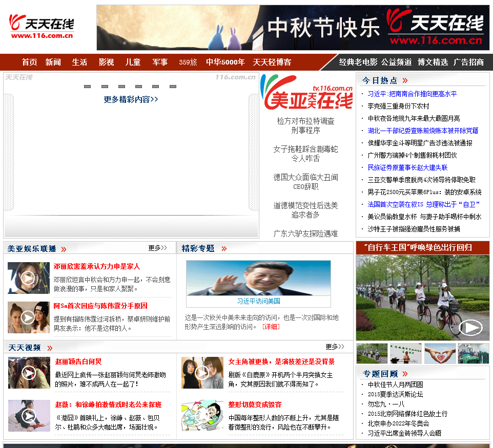This screenshot has width=493, height=448.
Task: Open 博文精选 link
Action: click(433, 62)
